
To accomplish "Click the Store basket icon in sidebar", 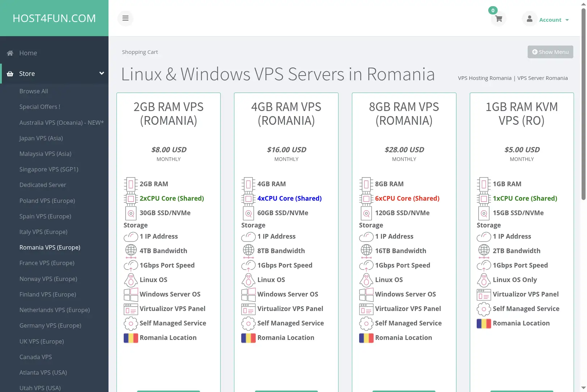I will pyautogui.click(x=10, y=74).
